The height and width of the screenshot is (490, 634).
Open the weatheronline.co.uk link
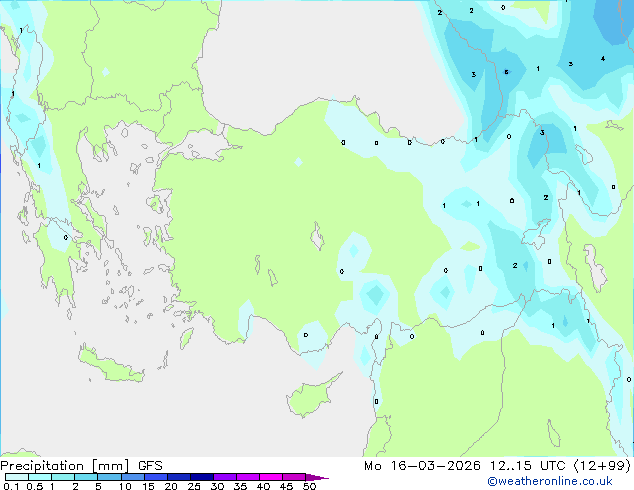550,481
